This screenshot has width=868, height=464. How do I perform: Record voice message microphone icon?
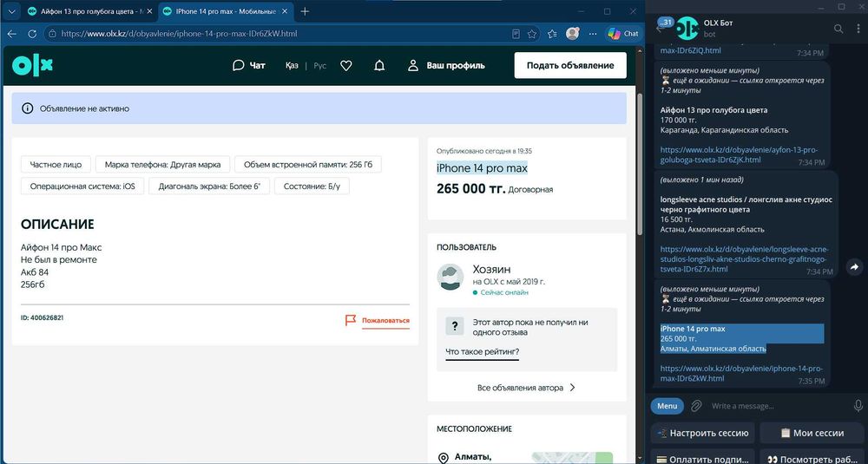pos(858,406)
